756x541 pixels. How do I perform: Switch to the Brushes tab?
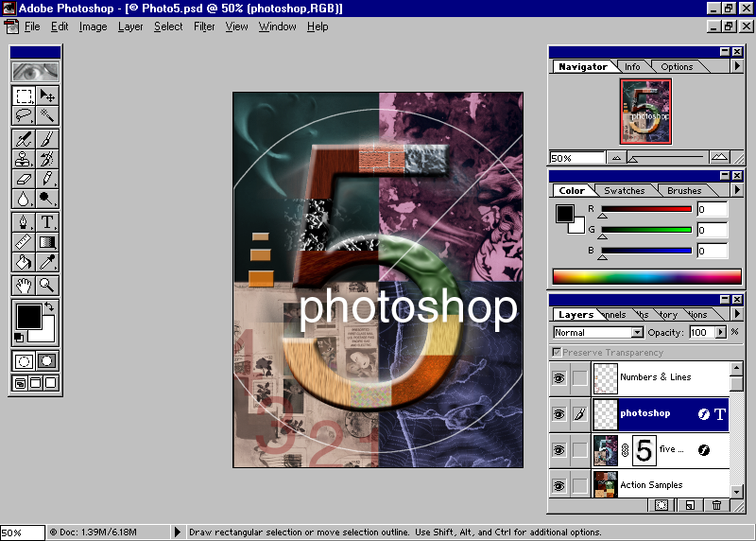pyautogui.click(x=684, y=191)
